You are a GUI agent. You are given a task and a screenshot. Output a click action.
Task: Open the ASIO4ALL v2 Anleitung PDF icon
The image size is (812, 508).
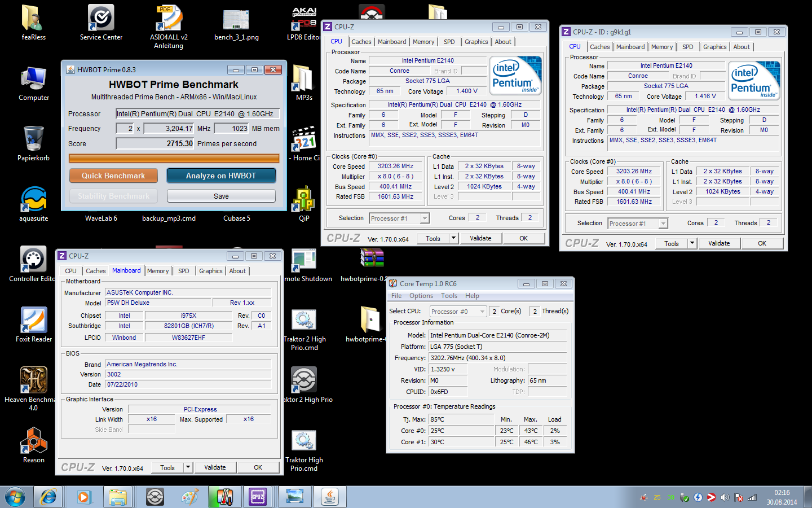tap(169, 27)
